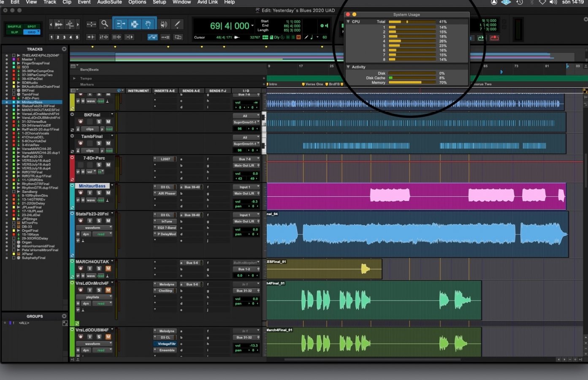Select the Trim tool

(x=120, y=24)
